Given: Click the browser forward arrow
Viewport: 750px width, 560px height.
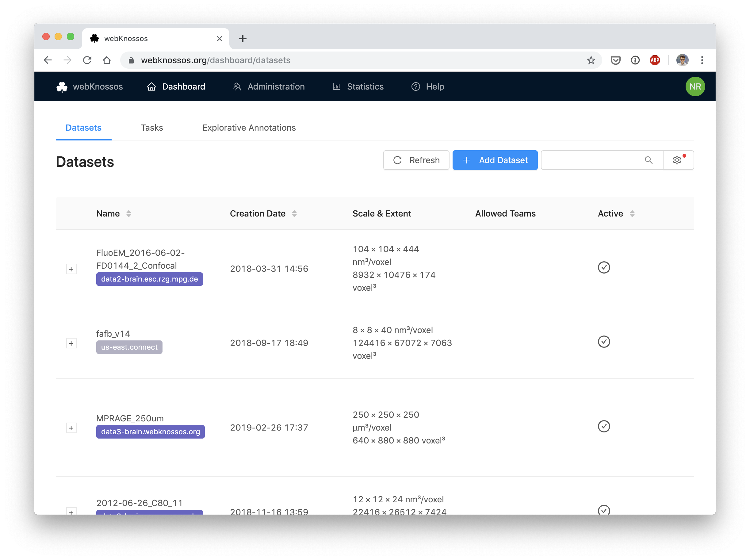Looking at the screenshot, I should pos(67,60).
